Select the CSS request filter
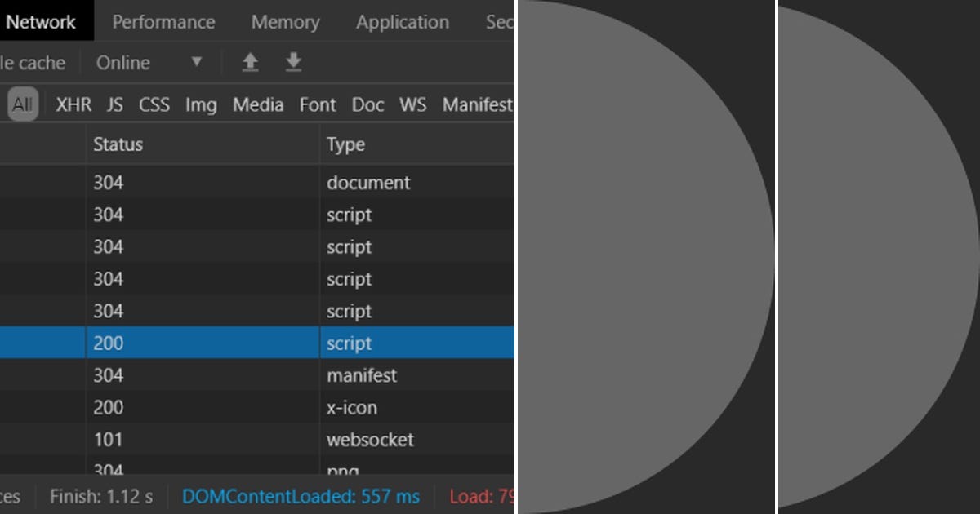Image resolution: width=980 pixels, height=514 pixels. click(x=154, y=104)
